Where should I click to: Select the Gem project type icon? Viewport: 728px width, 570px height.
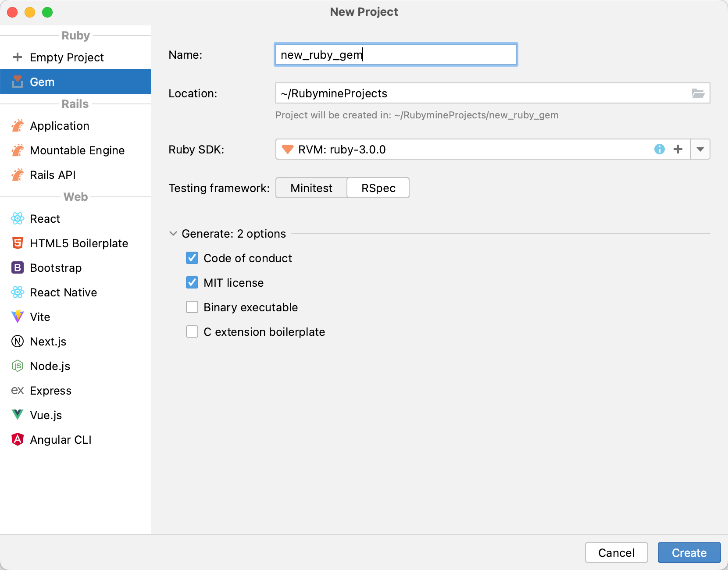pyautogui.click(x=18, y=82)
